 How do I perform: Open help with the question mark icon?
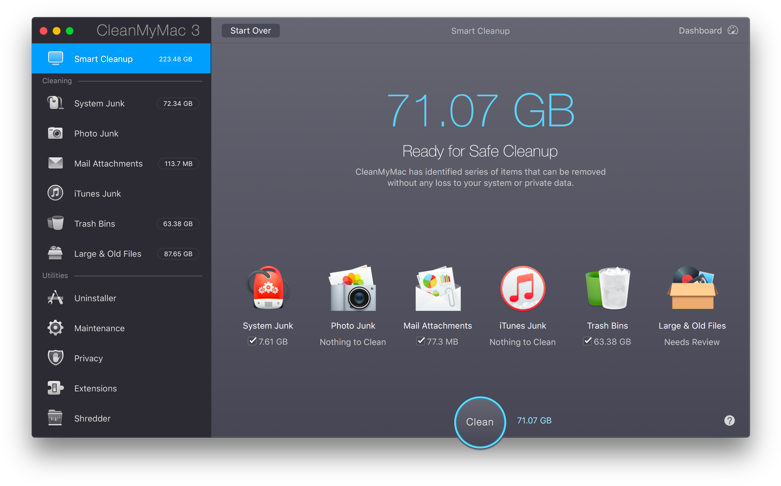point(729,421)
